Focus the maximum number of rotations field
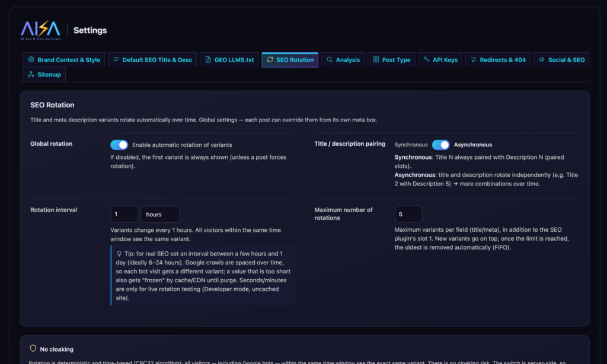 pyautogui.click(x=408, y=214)
